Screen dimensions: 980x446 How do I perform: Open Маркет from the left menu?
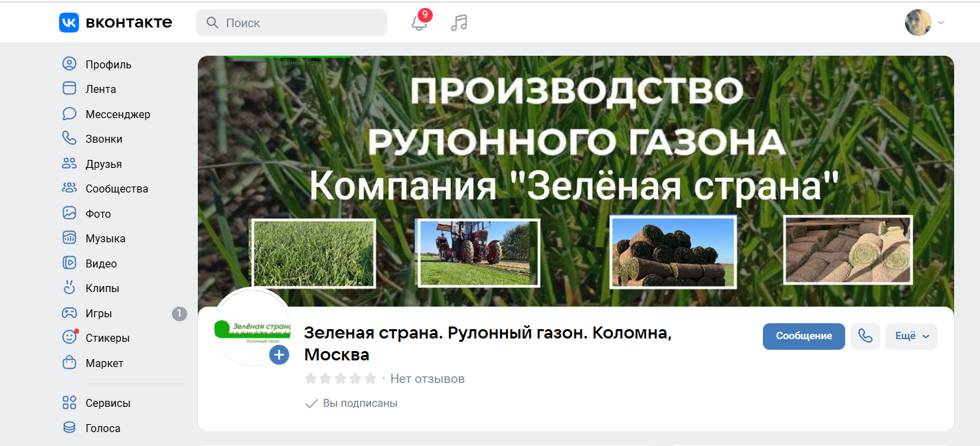pyautogui.click(x=104, y=363)
